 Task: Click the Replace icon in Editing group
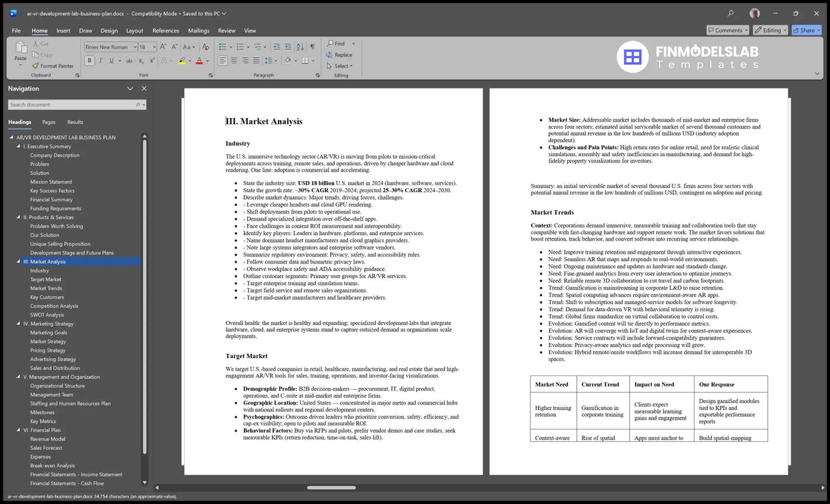coord(329,55)
